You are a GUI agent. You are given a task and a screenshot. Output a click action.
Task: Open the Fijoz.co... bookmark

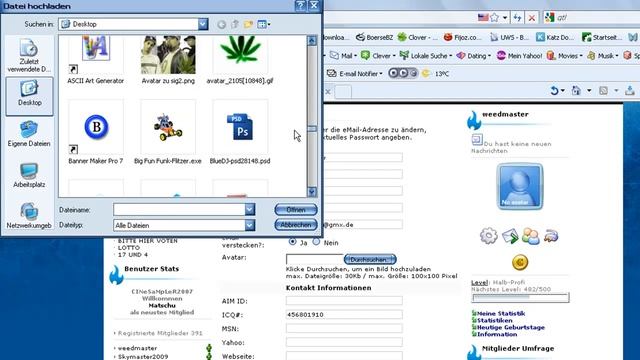pyautogui.click(x=462, y=37)
